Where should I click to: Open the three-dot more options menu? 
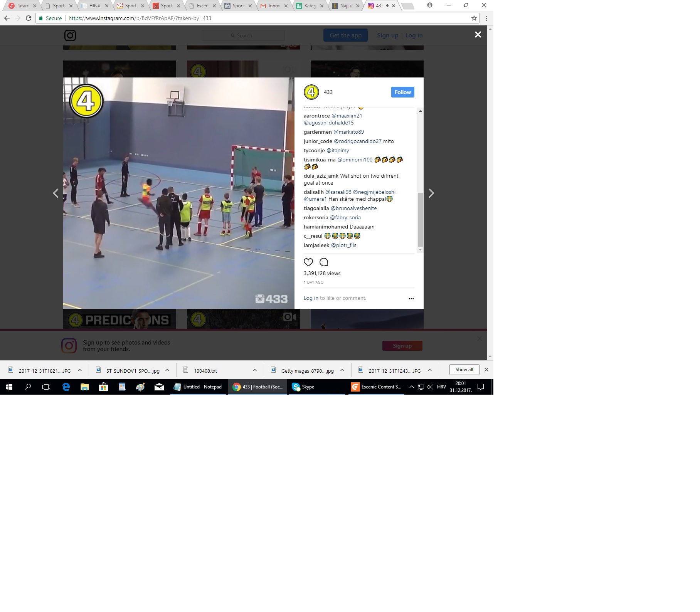[x=411, y=299]
